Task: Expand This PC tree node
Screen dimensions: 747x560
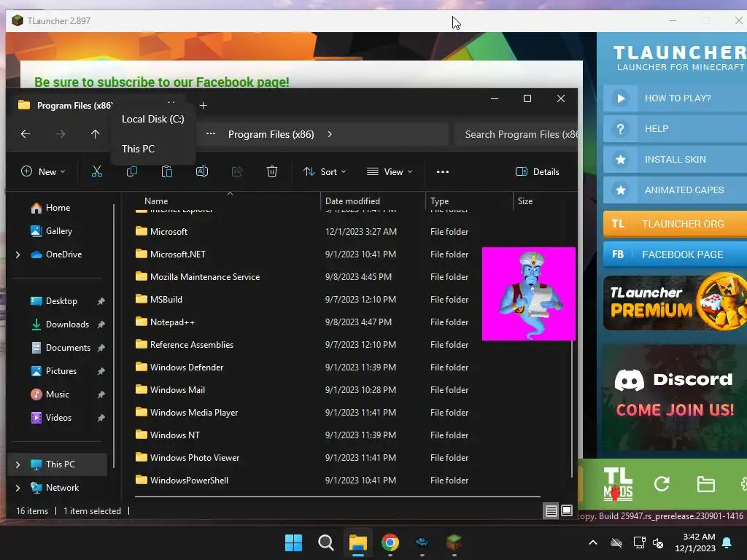Action: [x=18, y=464]
